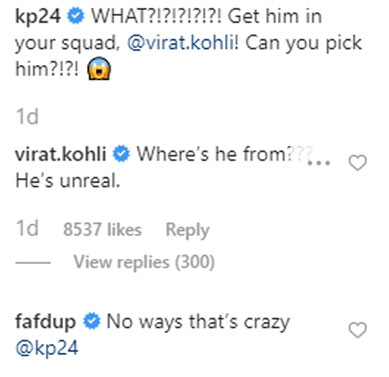Click the verified badge beside virat.kohli username
The width and height of the screenshot is (389, 377).
coord(121,154)
